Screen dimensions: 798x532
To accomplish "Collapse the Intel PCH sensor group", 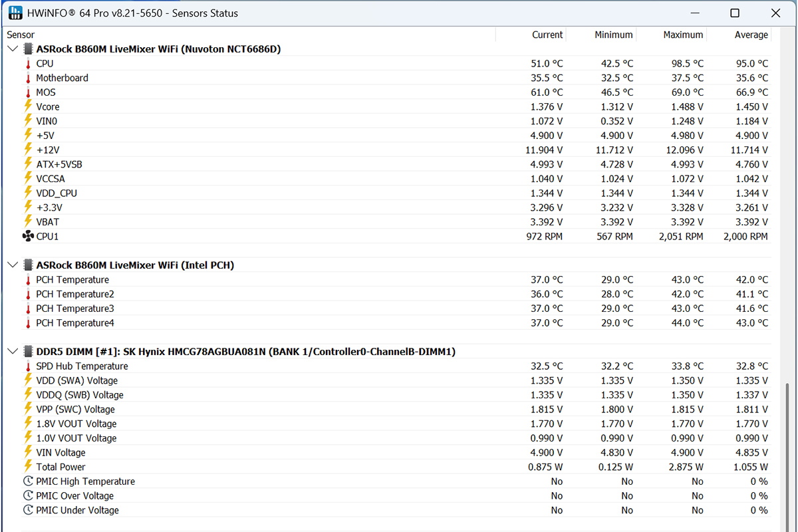I will coord(13,265).
